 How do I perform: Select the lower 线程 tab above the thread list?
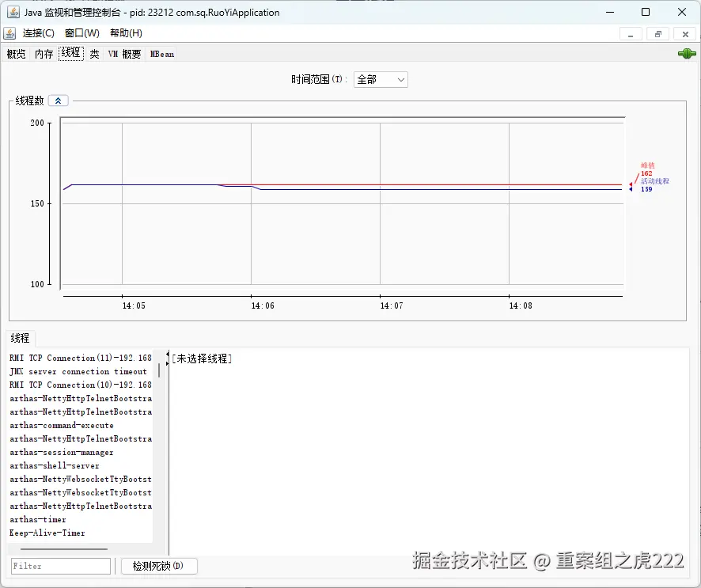coord(20,338)
